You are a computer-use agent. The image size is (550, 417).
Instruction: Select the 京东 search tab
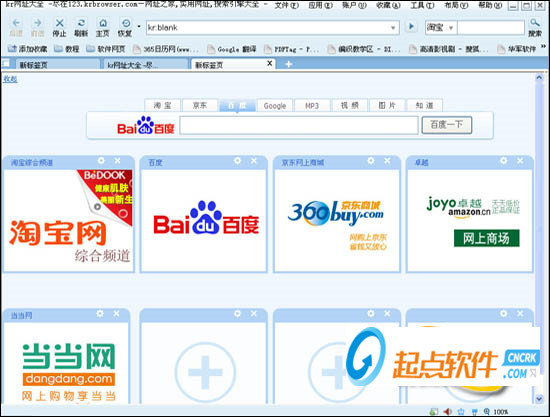pos(200,106)
